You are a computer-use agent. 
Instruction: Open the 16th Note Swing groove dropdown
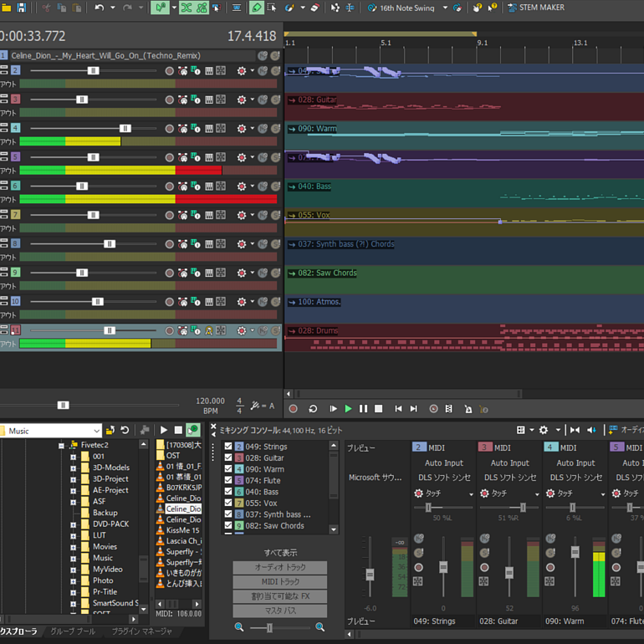pyautogui.click(x=445, y=8)
